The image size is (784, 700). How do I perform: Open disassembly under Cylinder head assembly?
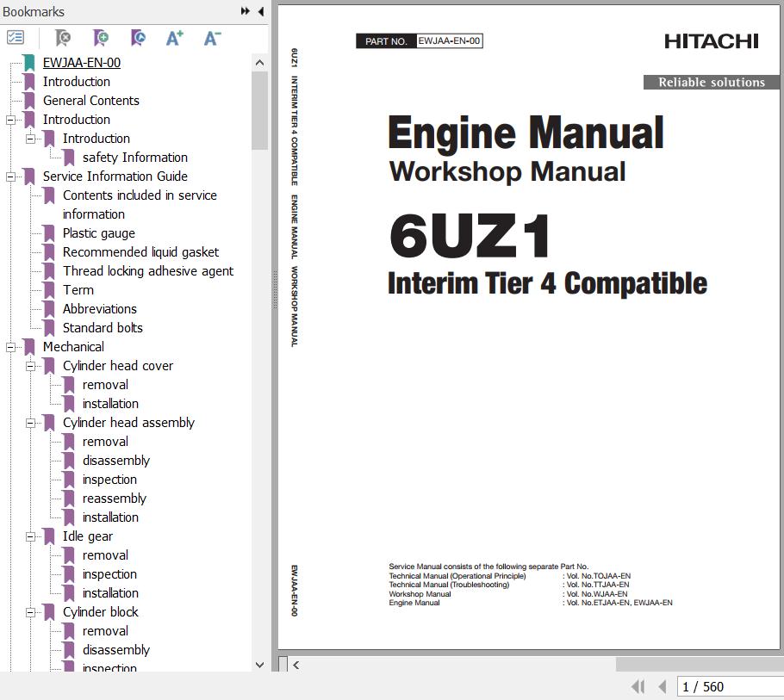116,461
